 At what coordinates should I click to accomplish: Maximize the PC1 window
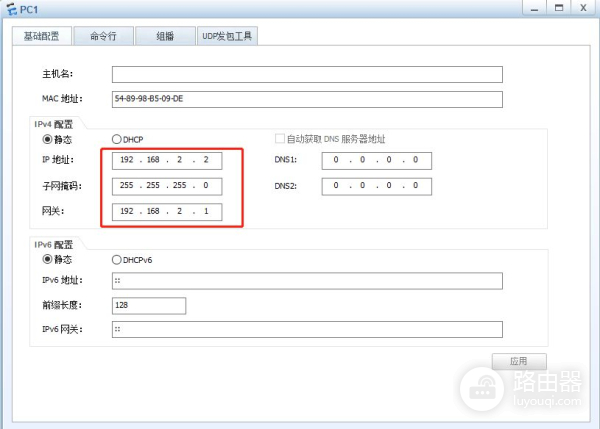[560, 8]
